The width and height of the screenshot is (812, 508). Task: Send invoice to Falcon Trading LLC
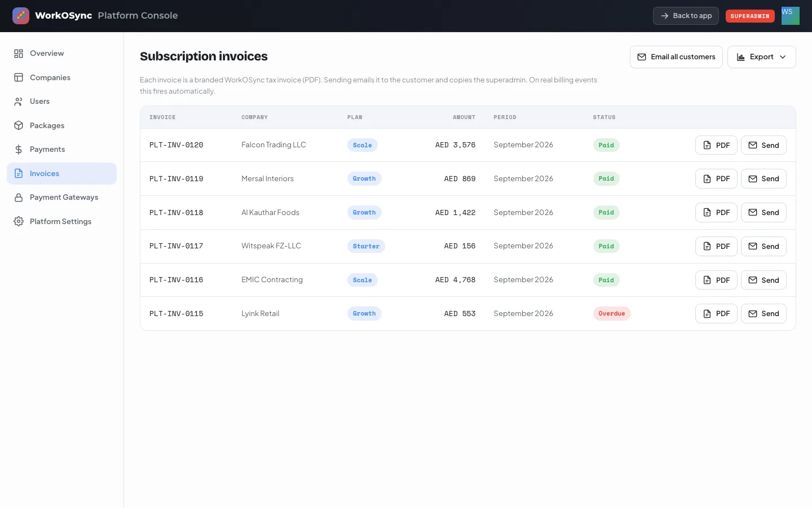[x=764, y=145]
